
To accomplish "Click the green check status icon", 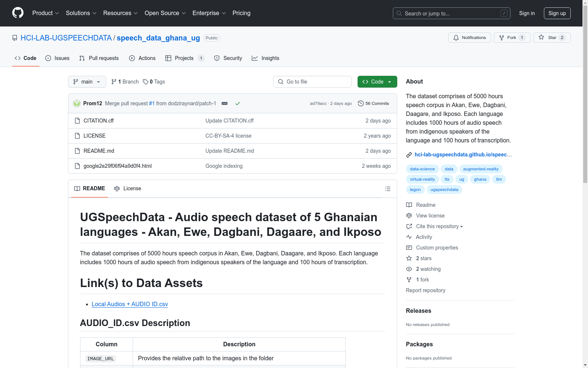I will tap(238, 103).
